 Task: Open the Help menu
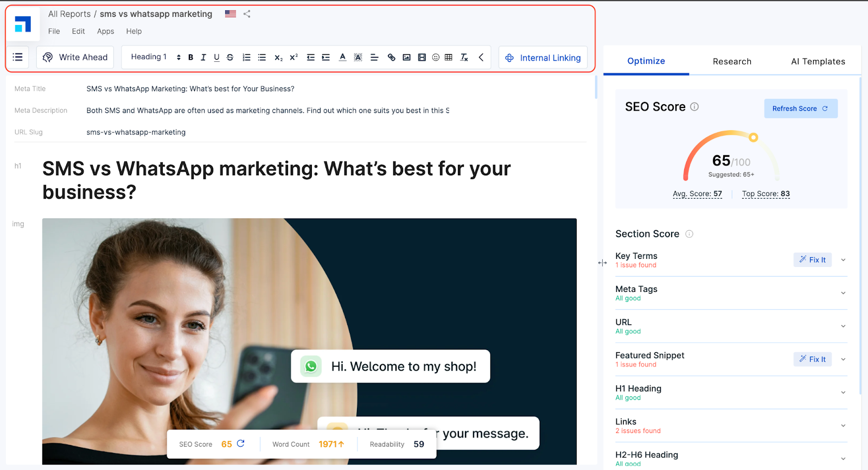pyautogui.click(x=134, y=31)
